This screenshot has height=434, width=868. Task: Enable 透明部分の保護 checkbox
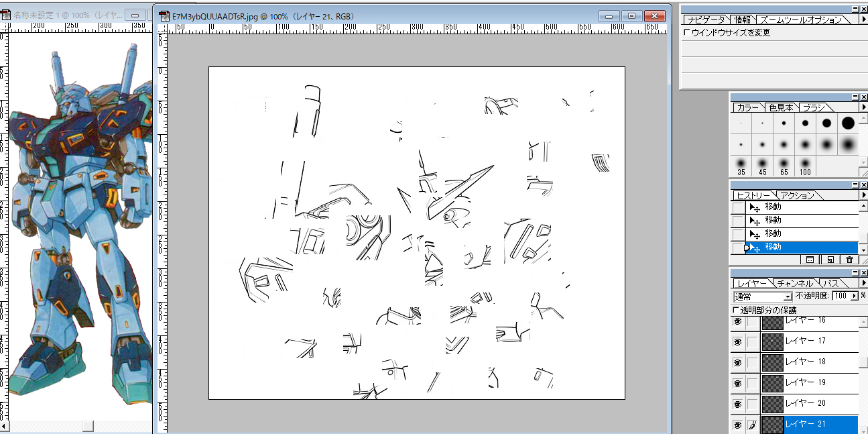736,310
